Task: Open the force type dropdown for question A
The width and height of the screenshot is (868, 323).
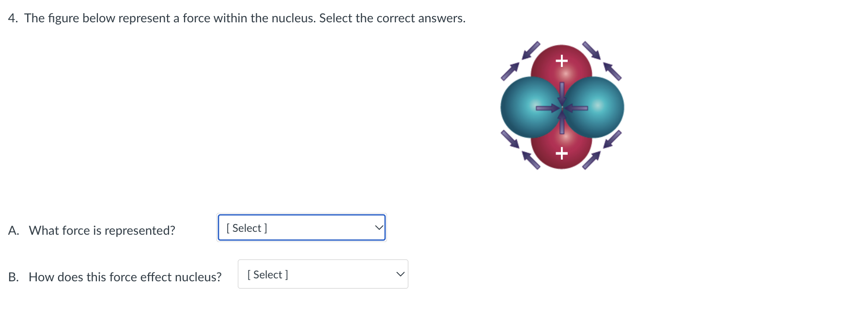Action: [x=301, y=227]
